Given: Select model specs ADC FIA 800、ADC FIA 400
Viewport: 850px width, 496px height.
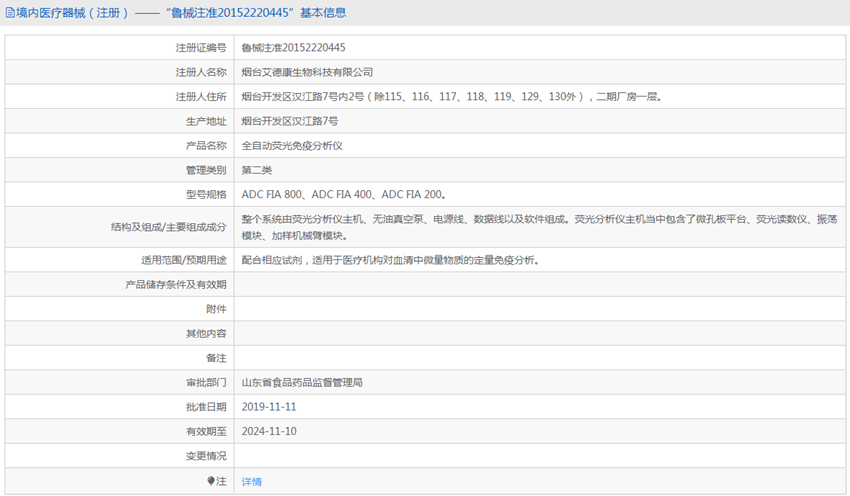Looking at the screenshot, I should [x=344, y=194].
